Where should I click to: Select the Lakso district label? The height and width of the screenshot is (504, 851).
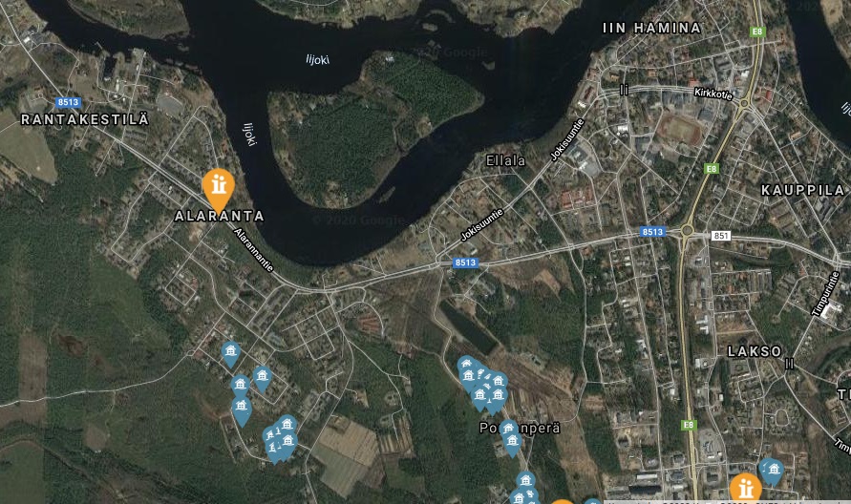click(x=755, y=351)
